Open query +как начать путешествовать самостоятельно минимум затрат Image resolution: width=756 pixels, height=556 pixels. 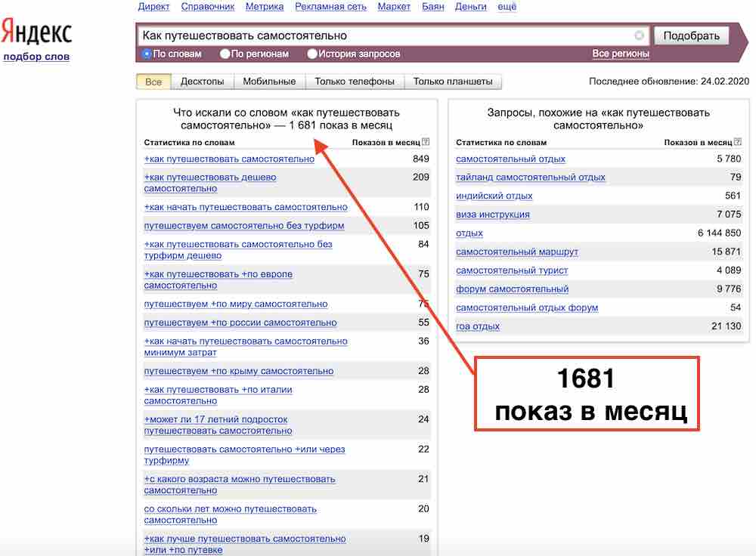coord(246,347)
